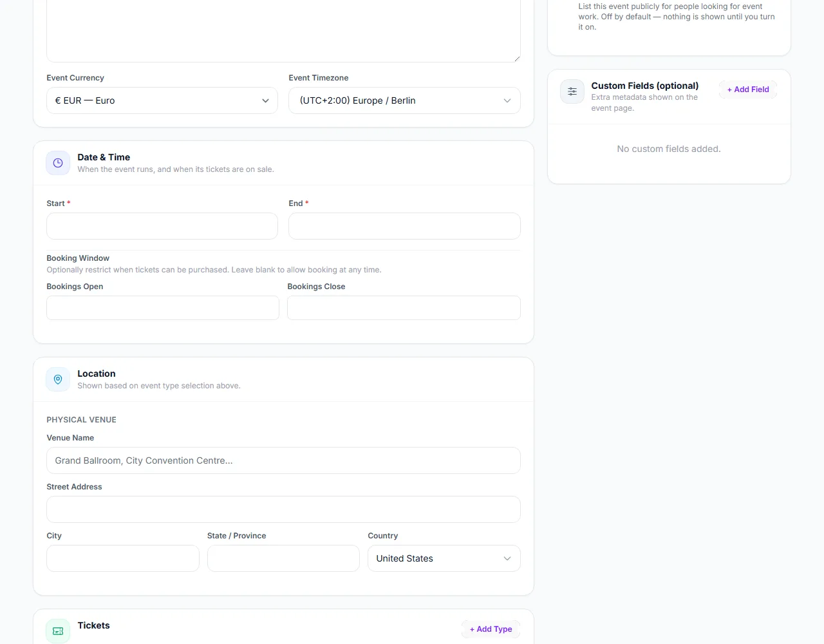
Task: Click the Bookings Close input field
Action: [404, 308]
